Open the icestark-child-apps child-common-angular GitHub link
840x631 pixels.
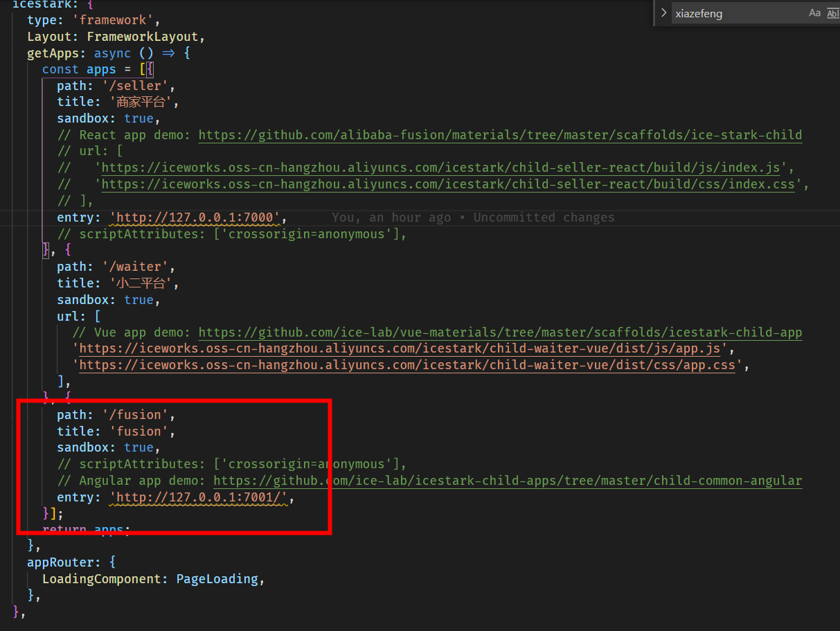[x=508, y=481]
